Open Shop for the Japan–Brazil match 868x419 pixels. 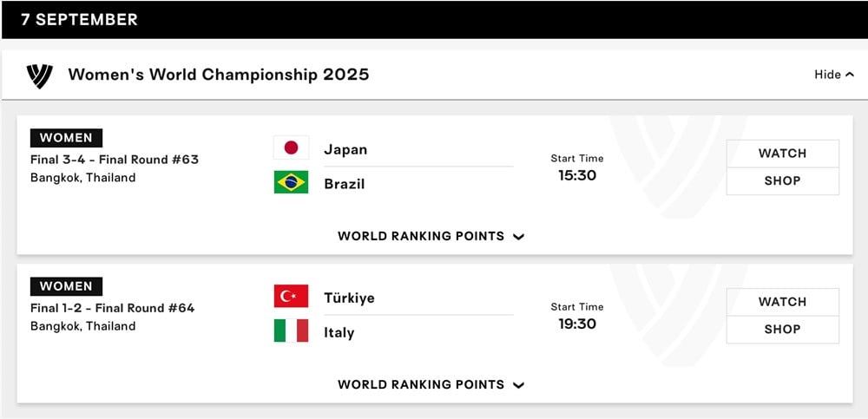tap(782, 181)
